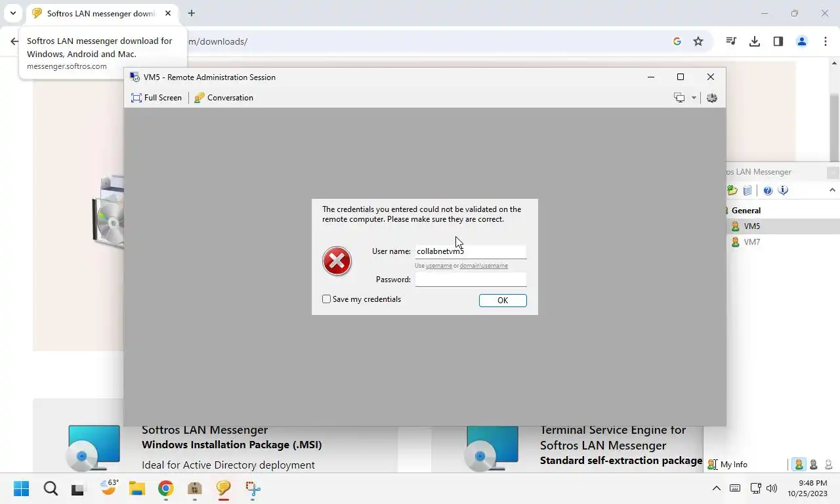The width and height of the screenshot is (840, 504).
Task: Click the Chrome address bar
Action: [x=427, y=41]
